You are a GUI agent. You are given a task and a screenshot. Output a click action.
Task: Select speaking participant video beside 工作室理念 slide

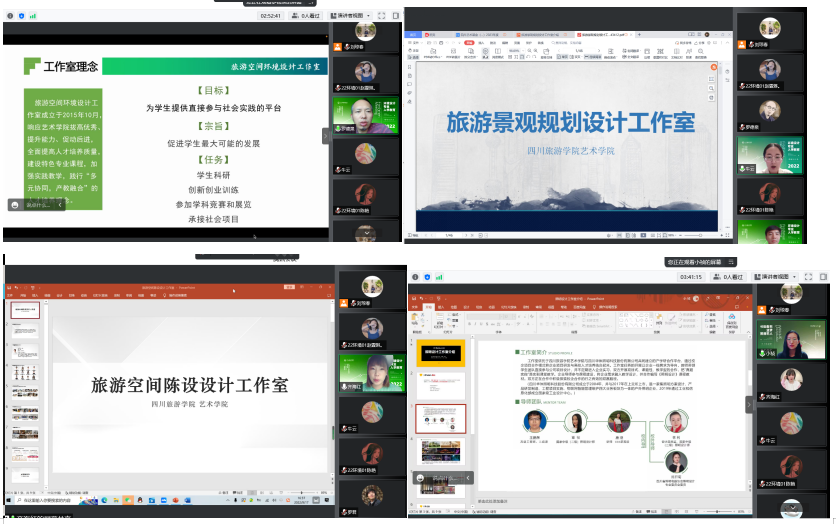tap(366, 115)
